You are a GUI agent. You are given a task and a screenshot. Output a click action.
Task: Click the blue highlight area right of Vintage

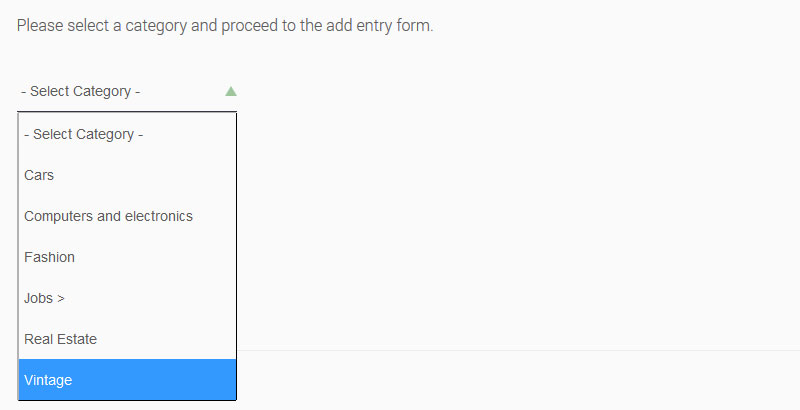(x=154, y=380)
